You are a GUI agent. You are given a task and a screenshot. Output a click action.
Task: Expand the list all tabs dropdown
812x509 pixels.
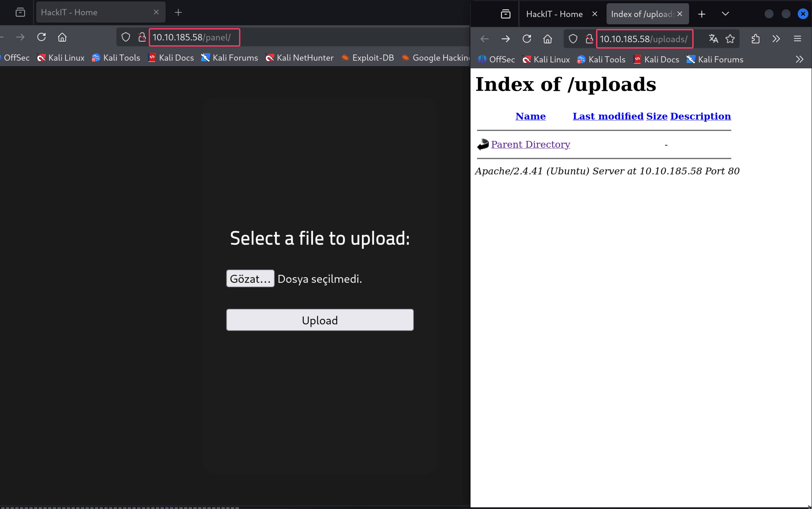click(725, 14)
